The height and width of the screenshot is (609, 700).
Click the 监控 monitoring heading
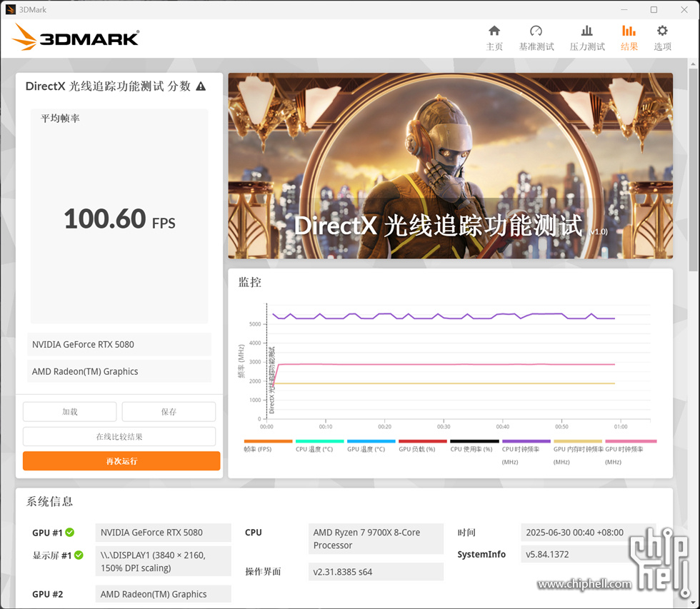249,282
